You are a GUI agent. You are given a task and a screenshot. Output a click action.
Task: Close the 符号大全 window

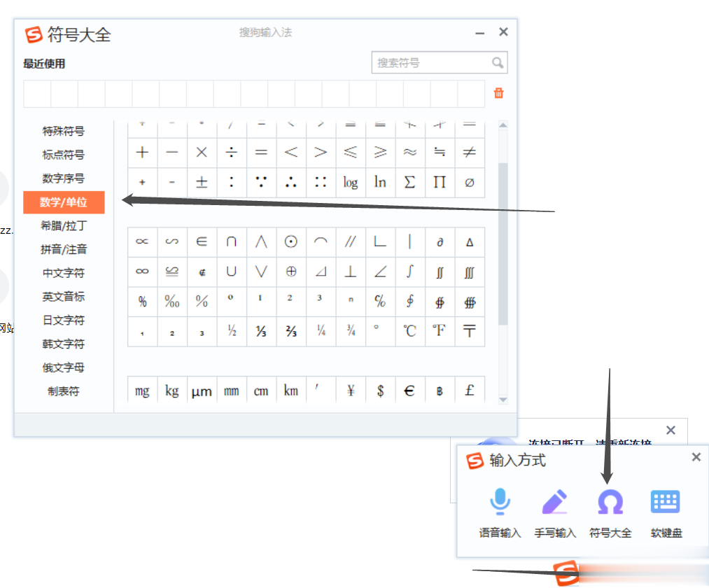click(503, 31)
